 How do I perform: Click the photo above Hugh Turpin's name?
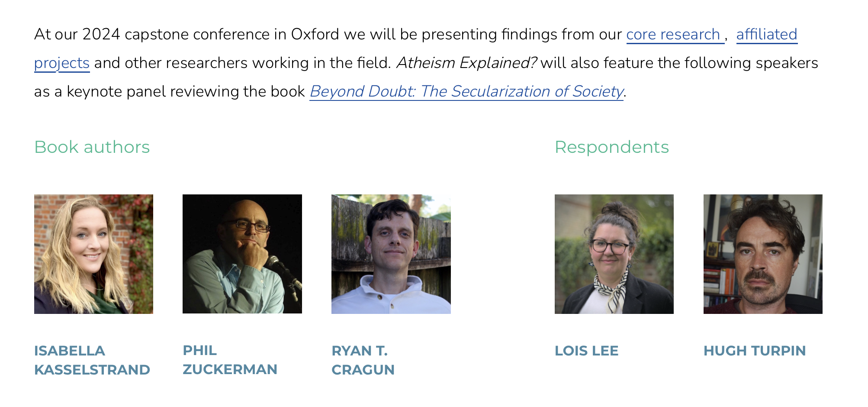[763, 254]
